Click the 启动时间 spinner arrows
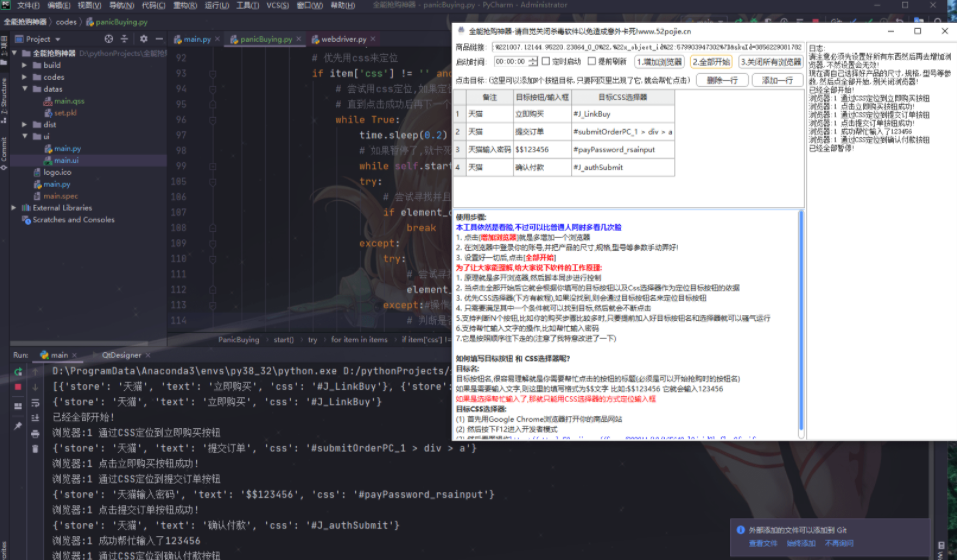The image size is (957, 560). [x=533, y=62]
